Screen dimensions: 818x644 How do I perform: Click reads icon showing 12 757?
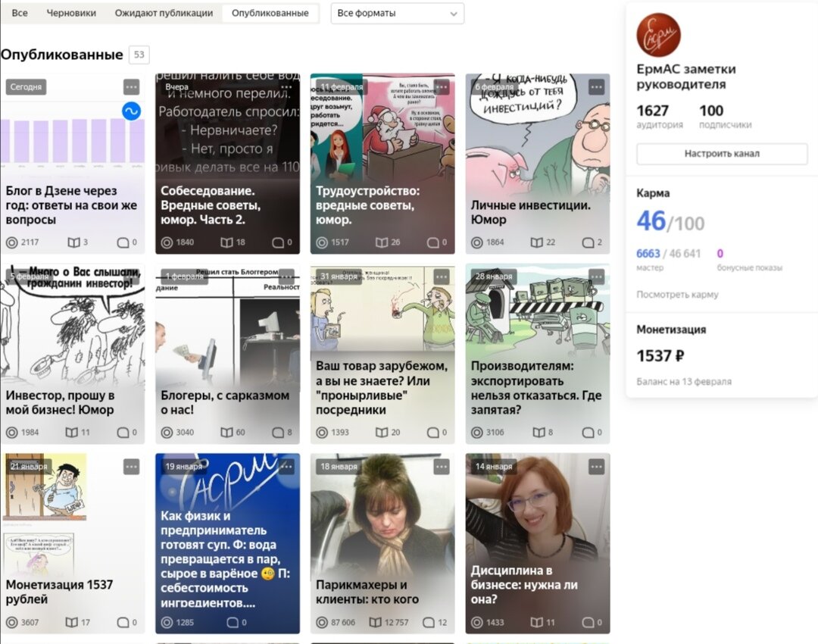(375, 622)
